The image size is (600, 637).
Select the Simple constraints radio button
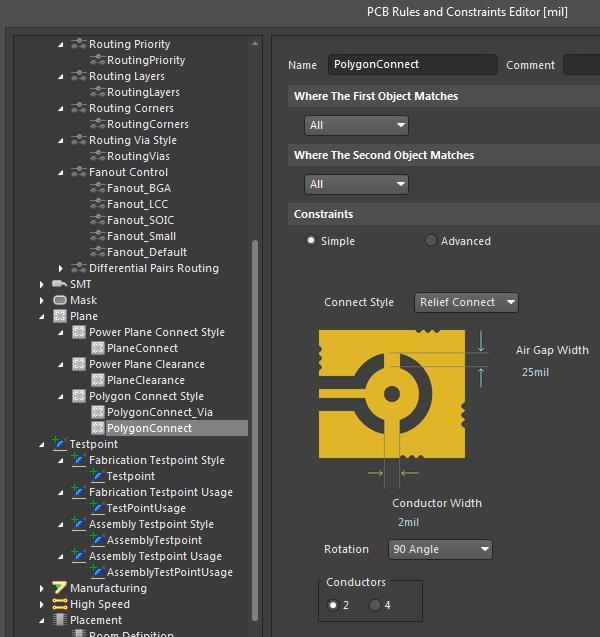311,240
